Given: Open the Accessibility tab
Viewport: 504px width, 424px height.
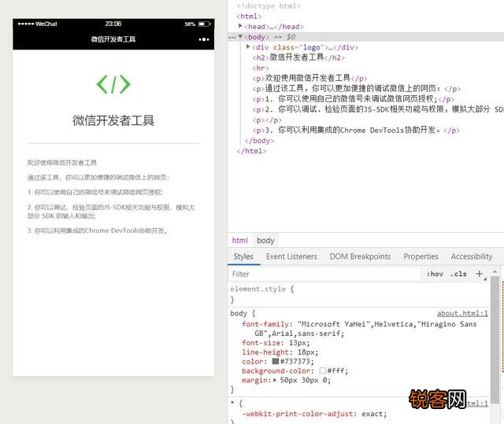Looking at the screenshot, I should click(471, 256).
